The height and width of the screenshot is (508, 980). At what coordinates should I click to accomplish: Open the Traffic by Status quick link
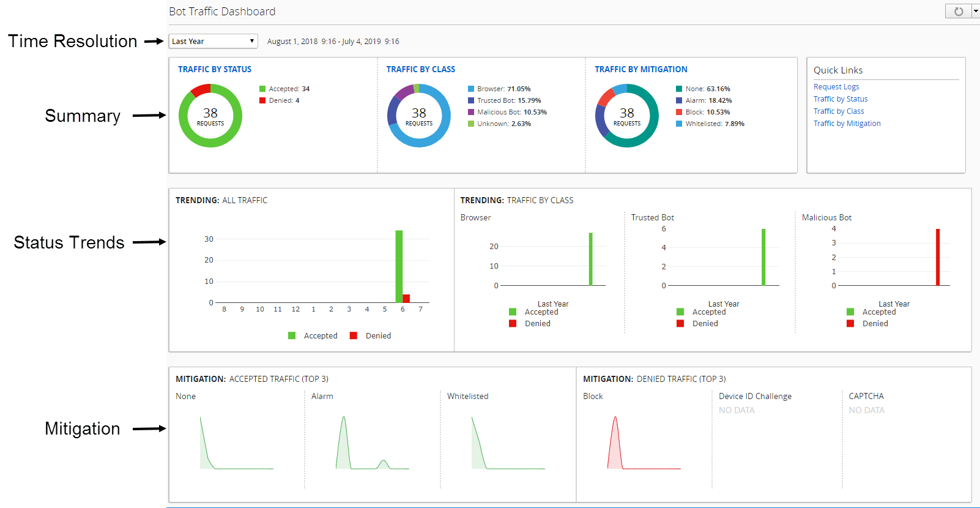click(841, 99)
